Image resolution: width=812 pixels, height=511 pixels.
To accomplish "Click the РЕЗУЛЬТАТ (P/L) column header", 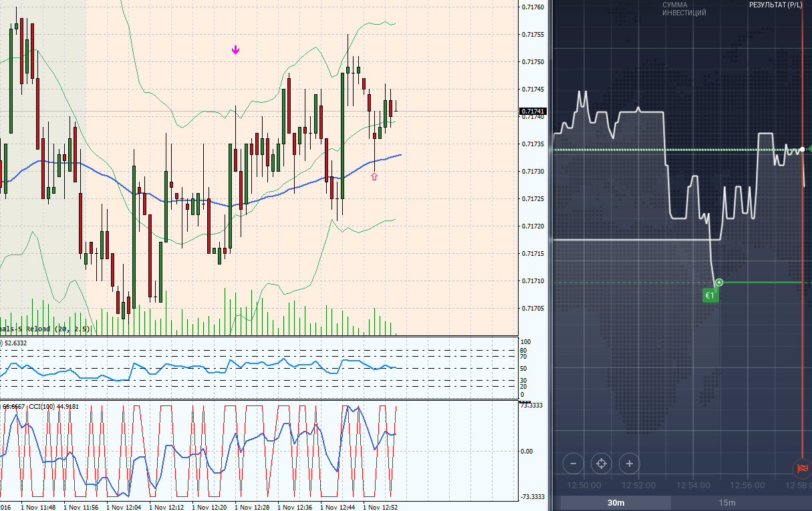I will (775, 5).
